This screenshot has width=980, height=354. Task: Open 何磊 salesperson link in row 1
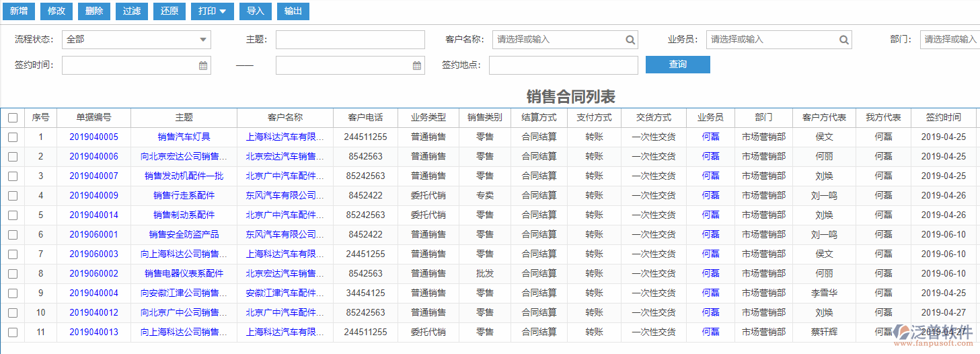(x=710, y=137)
